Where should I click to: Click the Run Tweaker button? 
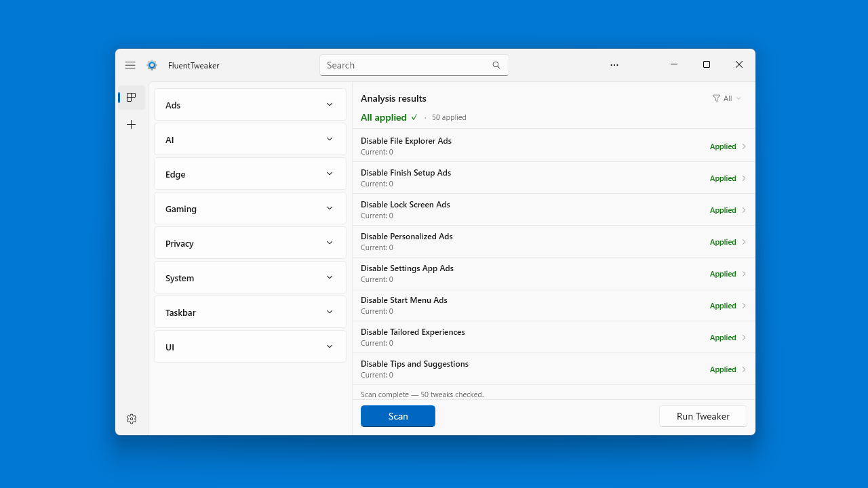pyautogui.click(x=703, y=416)
